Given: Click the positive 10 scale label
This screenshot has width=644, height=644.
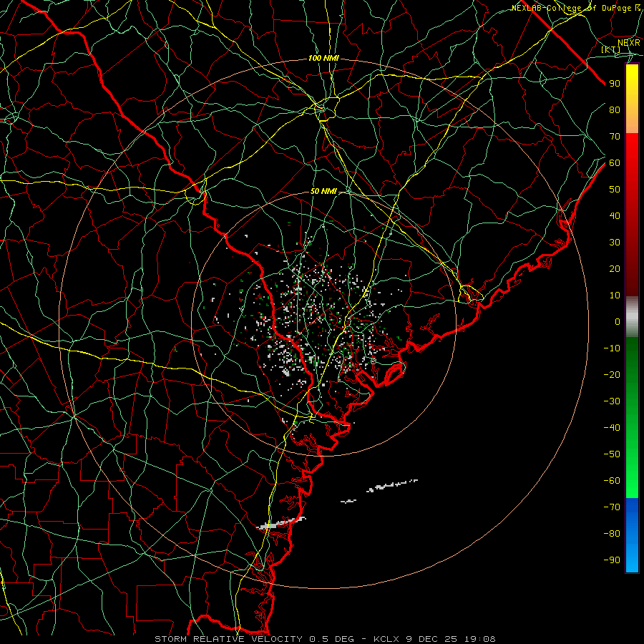Looking at the screenshot, I should coord(615,296).
